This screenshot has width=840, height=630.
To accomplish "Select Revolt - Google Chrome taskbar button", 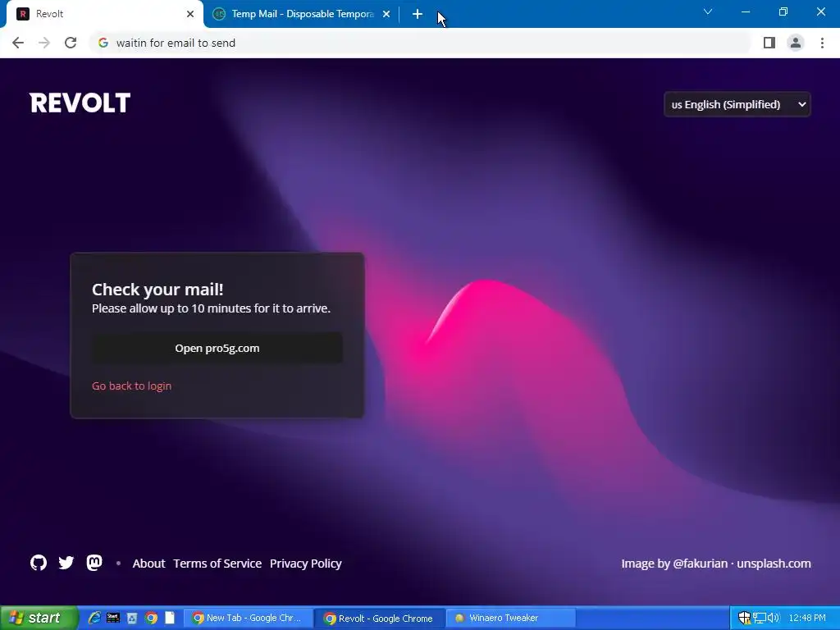I will tap(379, 618).
